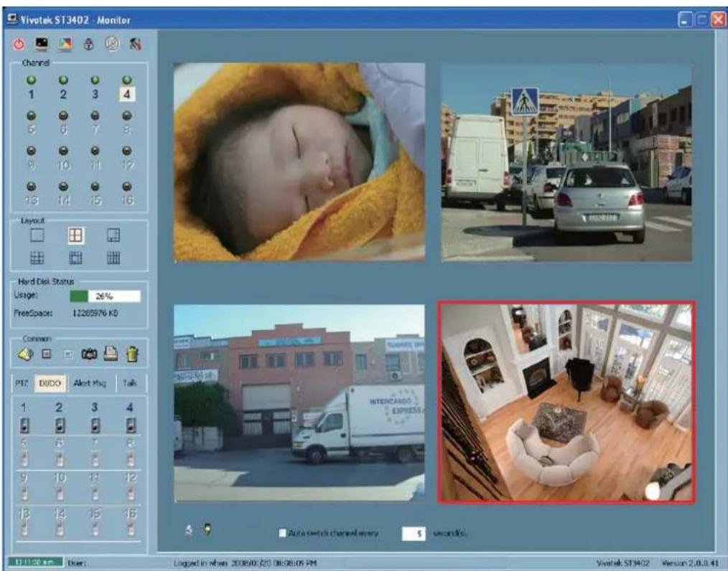The height and width of the screenshot is (571, 728).
Task: Select the sleeping baby video feed
Action: click(x=299, y=162)
